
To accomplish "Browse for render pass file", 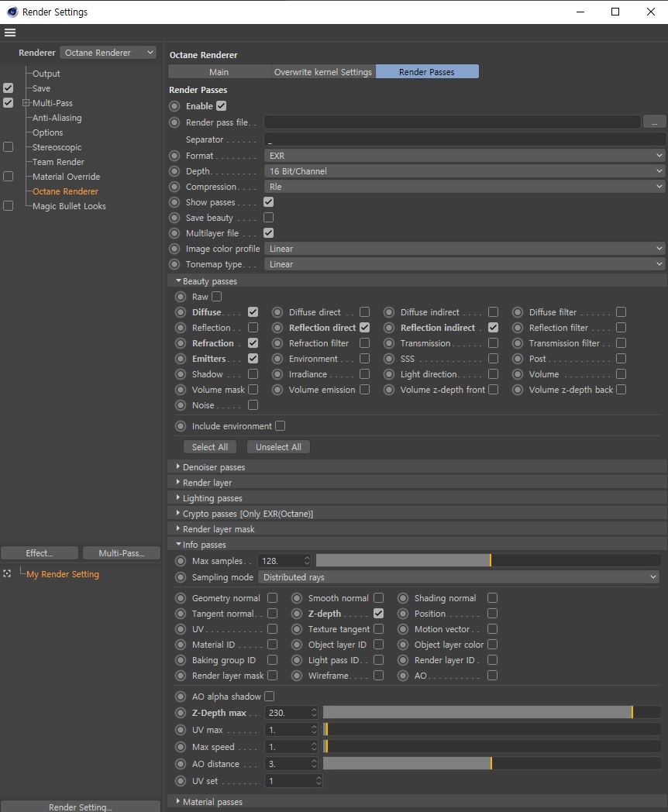I will tap(655, 122).
